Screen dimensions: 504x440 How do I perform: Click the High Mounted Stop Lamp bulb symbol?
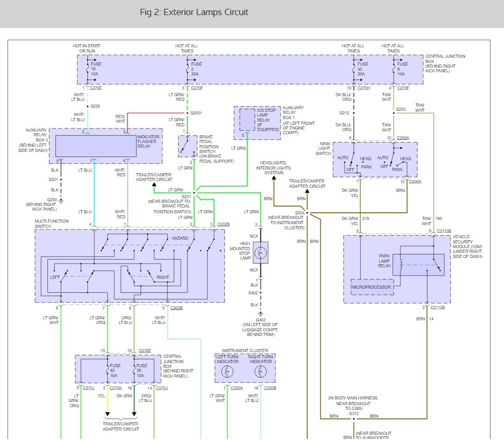(x=260, y=253)
